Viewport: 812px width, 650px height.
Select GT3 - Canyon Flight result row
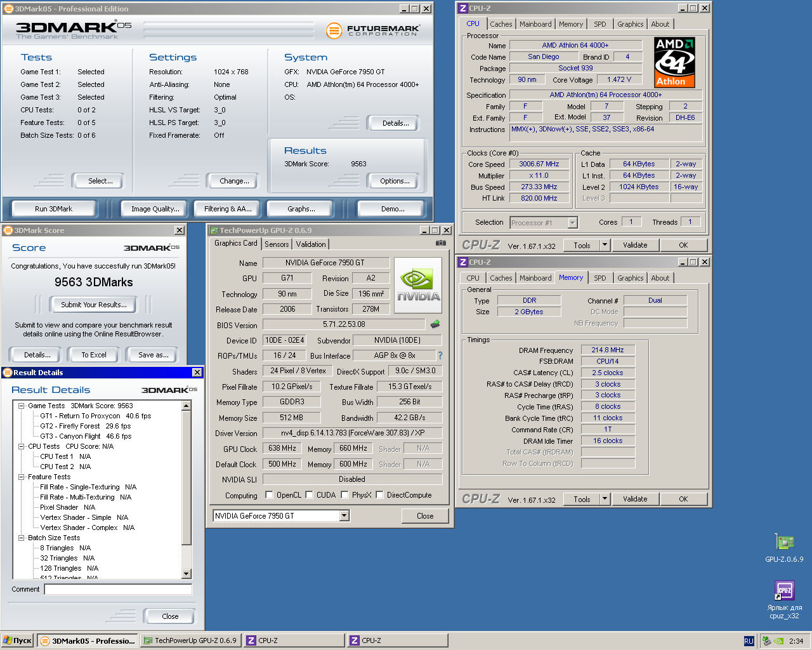click(86, 436)
